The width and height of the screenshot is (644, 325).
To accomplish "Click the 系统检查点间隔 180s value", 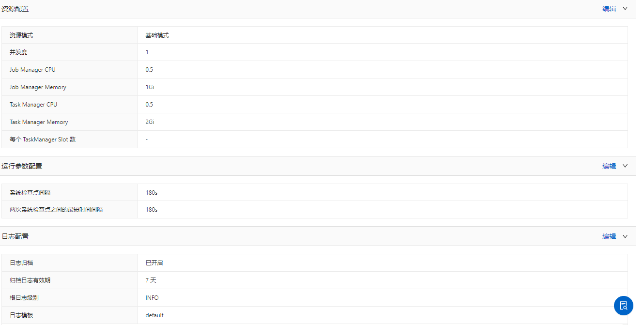I will 151,193.
